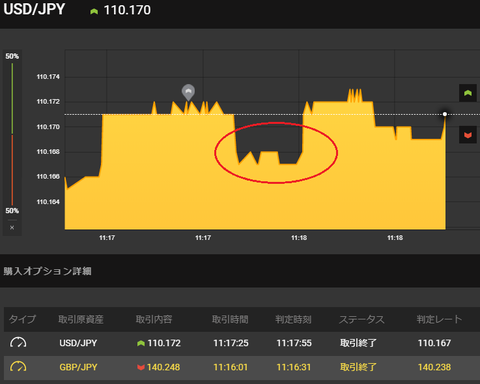Click the 取引内容 column header
Viewport: 480px width, 384px height.
154,319
